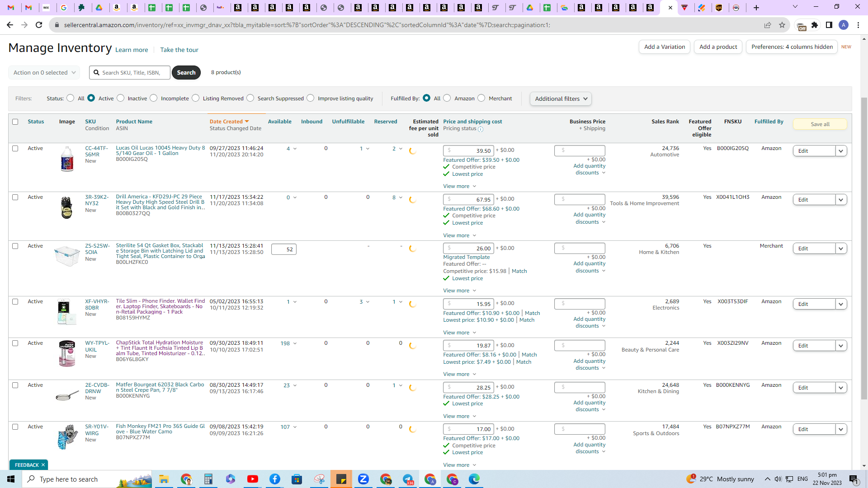868x488 pixels.
Task: Close the FEEDBACK tab with the X
Action: pyautogui.click(x=43, y=465)
